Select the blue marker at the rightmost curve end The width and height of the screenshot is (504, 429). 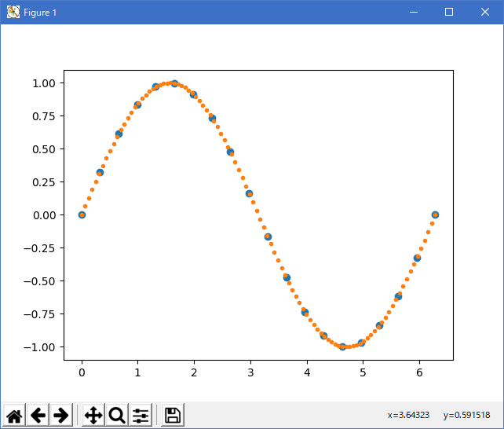tap(435, 214)
